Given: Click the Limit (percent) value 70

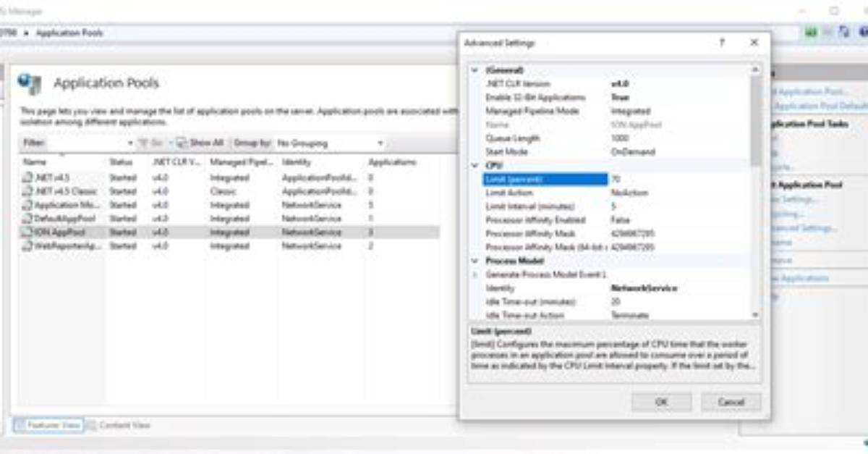Looking at the screenshot, I should click(x=616, y=180).
